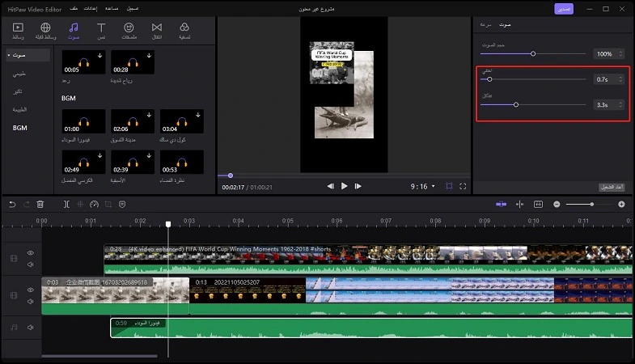
Task: Select الطبيعة category in audio sidebar
Action: point(19,109)
